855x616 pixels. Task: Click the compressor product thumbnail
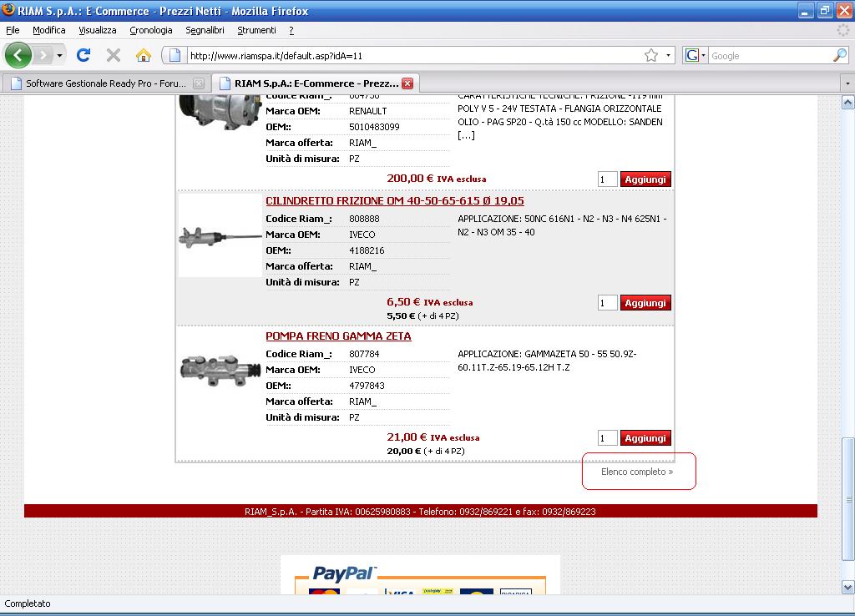220,113
